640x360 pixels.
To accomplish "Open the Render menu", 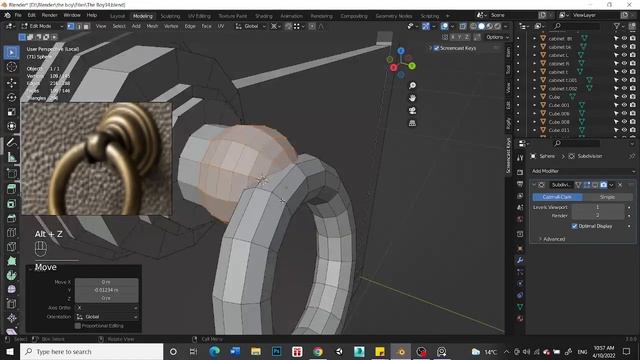I will 49,15.
